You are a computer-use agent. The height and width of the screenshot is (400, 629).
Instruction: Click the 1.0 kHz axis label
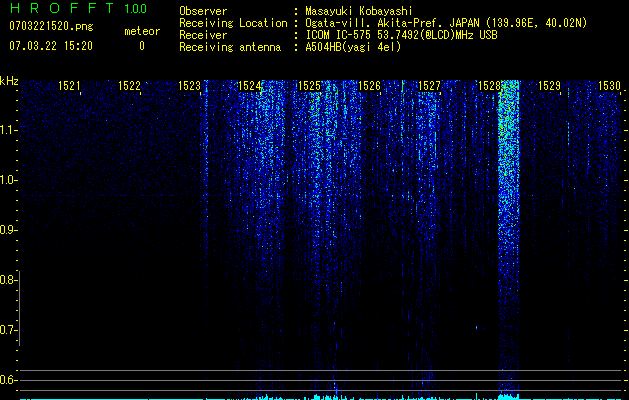point(8,180)
